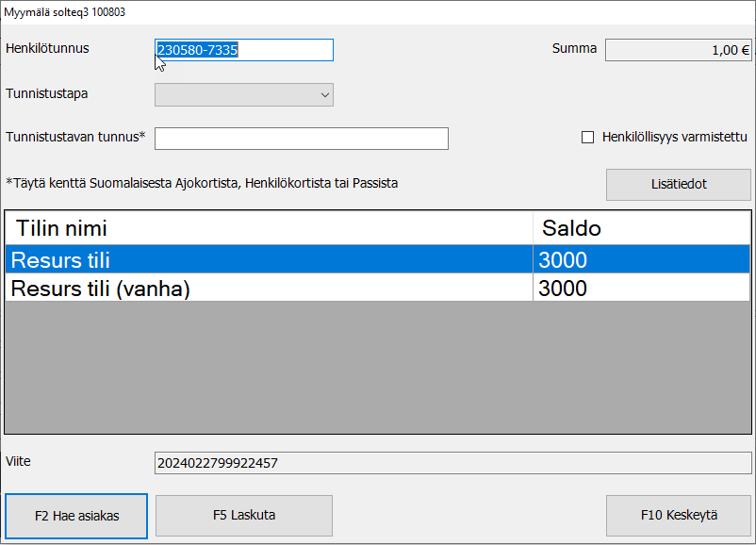Sort by the Saldo column header
Screen dimensions: 756x545
[641, 228]
